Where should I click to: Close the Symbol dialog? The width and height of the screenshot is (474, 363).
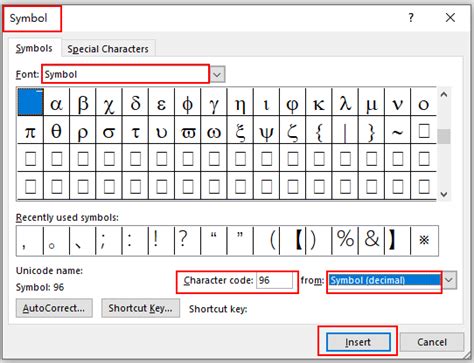tap(450, 18)
